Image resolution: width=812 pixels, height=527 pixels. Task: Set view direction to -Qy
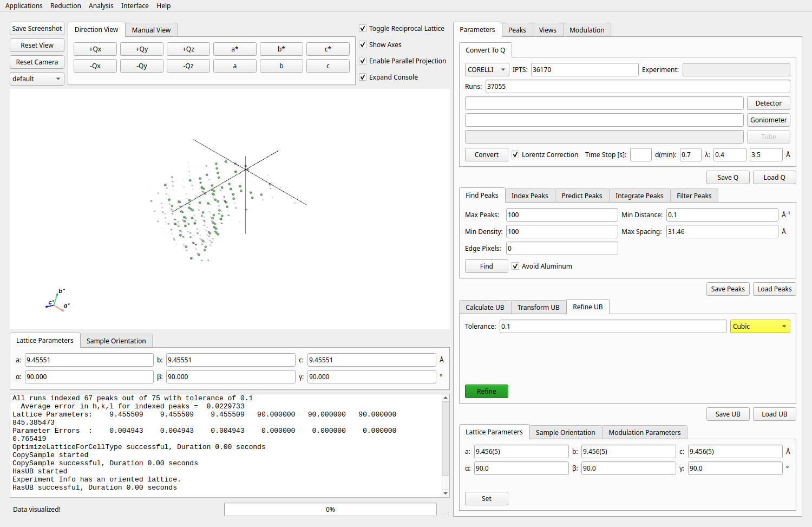tap(142, 66)
